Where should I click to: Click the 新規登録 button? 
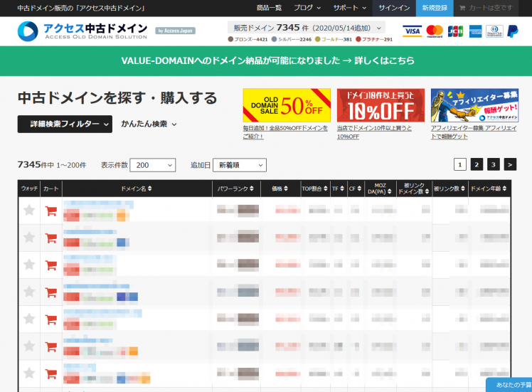[435, 8]
